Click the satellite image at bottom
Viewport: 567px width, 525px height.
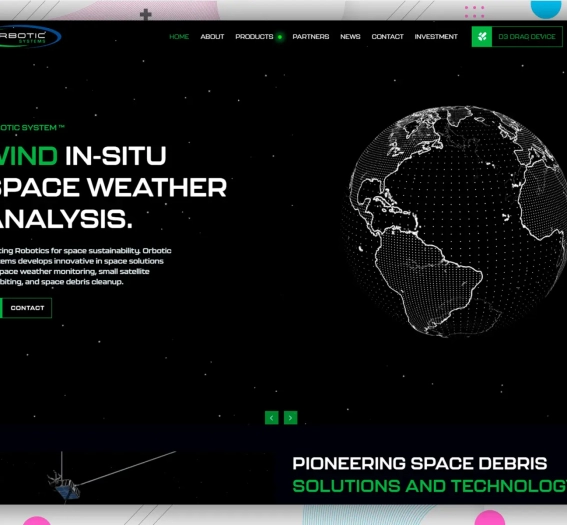65,485
